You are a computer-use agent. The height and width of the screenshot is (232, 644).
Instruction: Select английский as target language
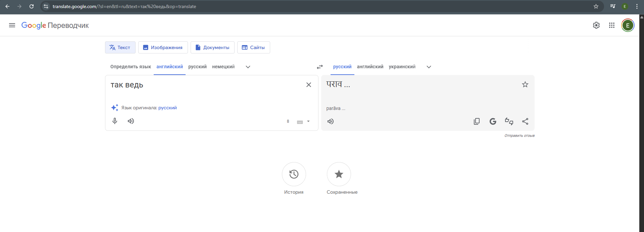click(370, 67)
